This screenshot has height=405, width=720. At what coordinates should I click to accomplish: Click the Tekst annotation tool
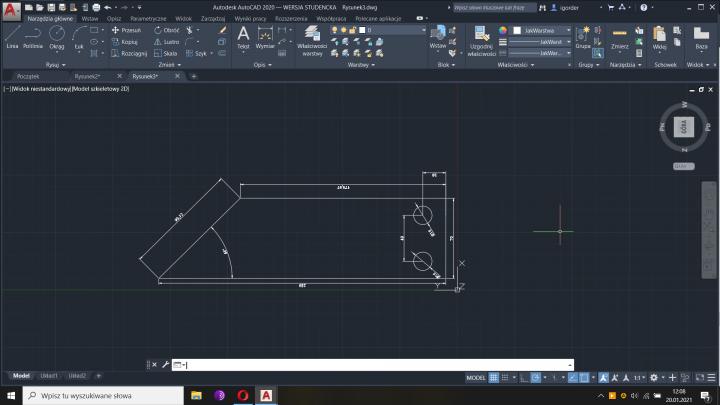[243, 36]
